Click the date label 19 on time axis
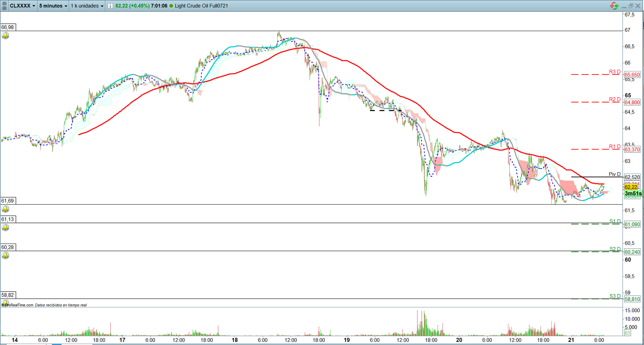This screenshot has height=345, width=644. [347, 340]
